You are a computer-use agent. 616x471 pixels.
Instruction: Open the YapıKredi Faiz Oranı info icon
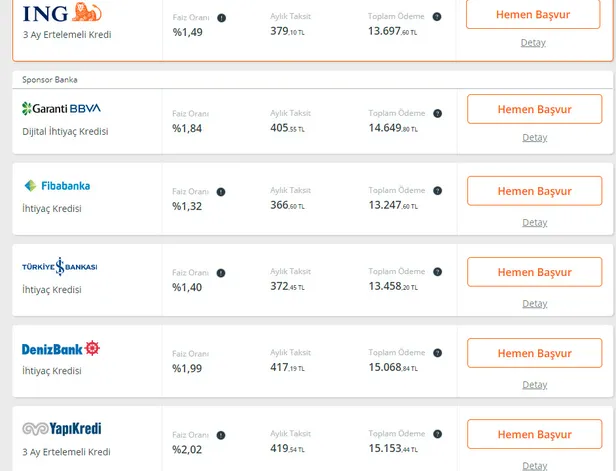(x=221, y=435)
